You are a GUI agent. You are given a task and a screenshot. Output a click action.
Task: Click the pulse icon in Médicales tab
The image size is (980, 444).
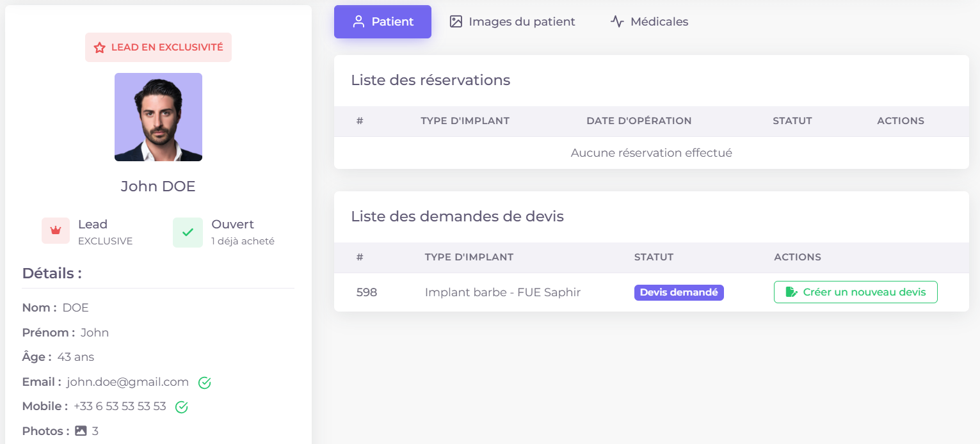click(617, 22)
